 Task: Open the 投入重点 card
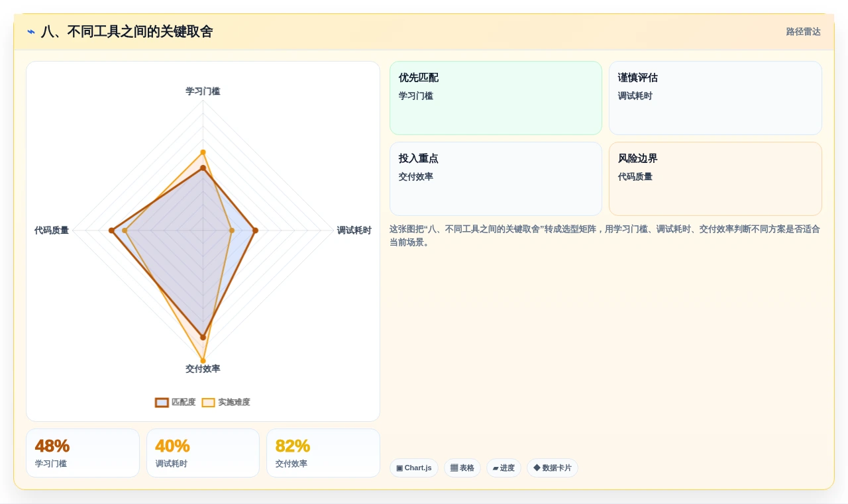(496, 179)
